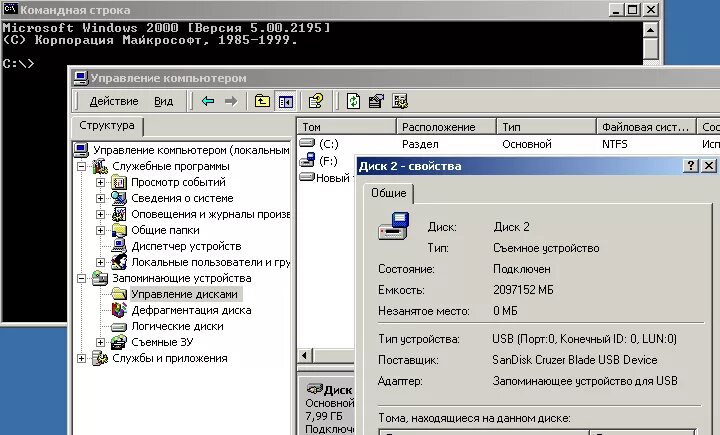
Task: Expand Локальные пользователи и группы node
Action: [100, 262]
